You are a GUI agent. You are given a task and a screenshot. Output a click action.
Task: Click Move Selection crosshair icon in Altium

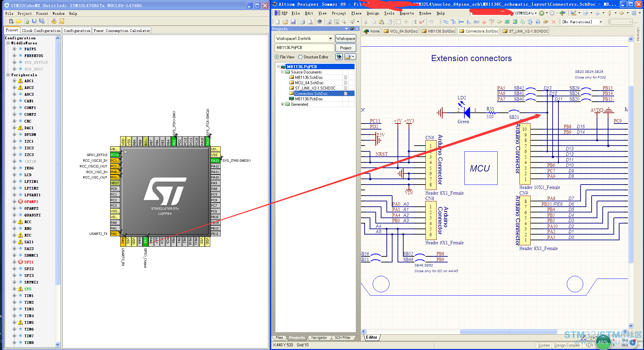pos(406,22)
